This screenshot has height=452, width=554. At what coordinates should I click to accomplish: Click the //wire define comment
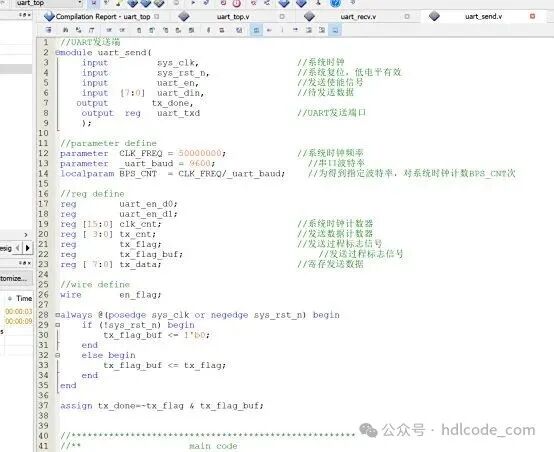point(95,284)
